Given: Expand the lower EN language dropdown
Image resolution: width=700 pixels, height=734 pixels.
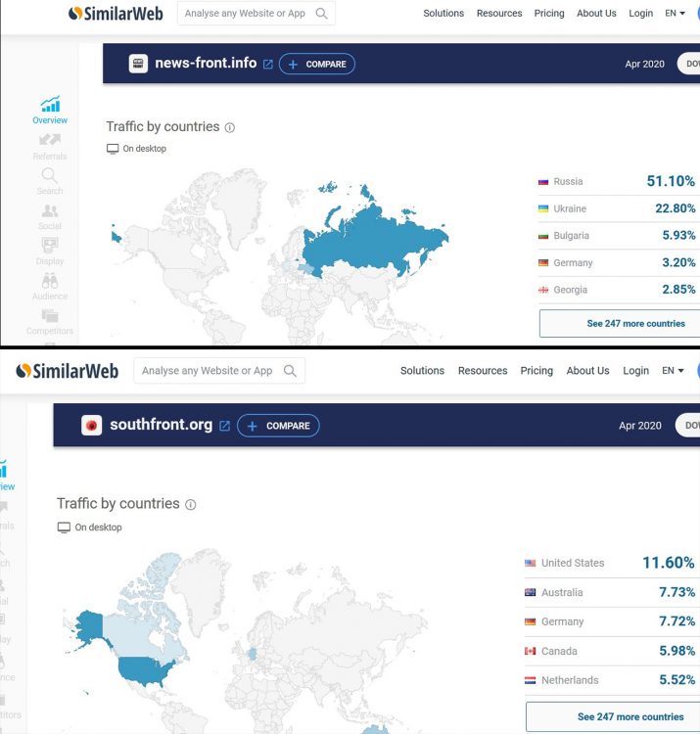Looking at the screenshot, I should 673,371.
